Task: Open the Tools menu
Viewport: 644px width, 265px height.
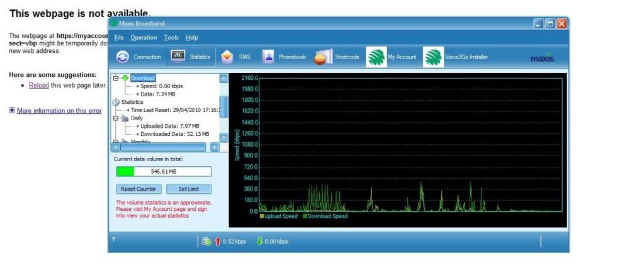Action: pyautogui.click(x=171, y=38)
